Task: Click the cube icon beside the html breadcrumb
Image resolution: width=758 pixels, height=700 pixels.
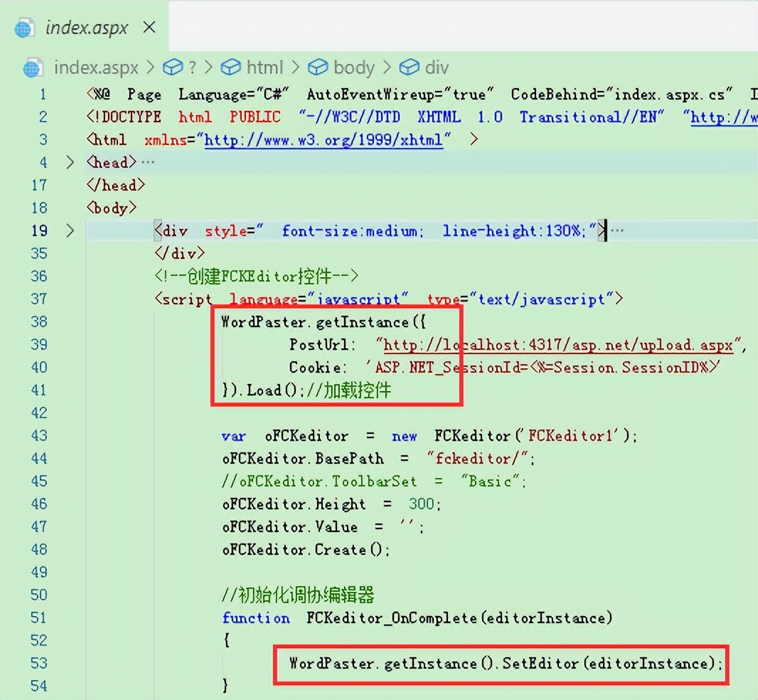Action: [230, 68]
